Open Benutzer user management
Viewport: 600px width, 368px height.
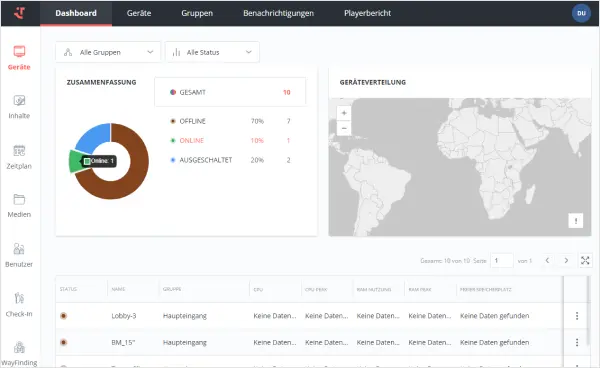[x=19, y=254]
